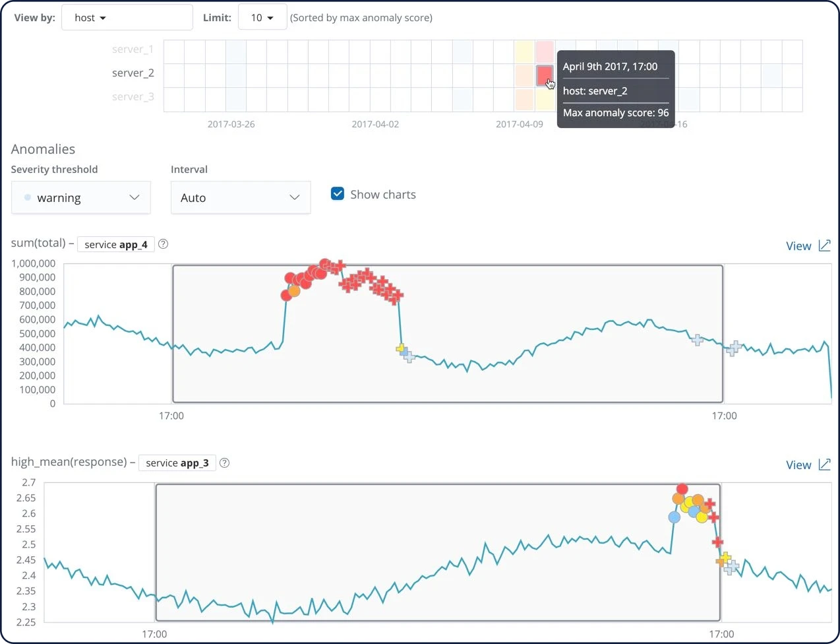Click the sum(total) chart title

click(38, 243)
